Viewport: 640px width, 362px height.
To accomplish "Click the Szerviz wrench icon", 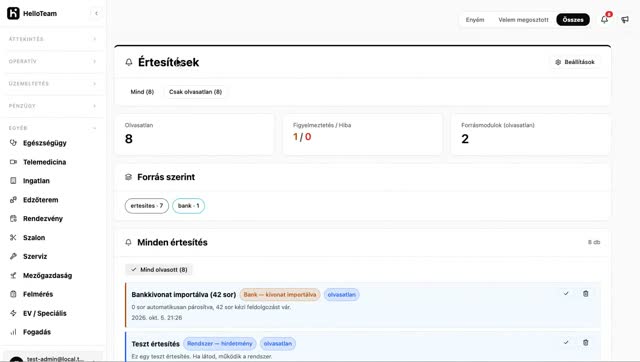I will tap(13, 256).
